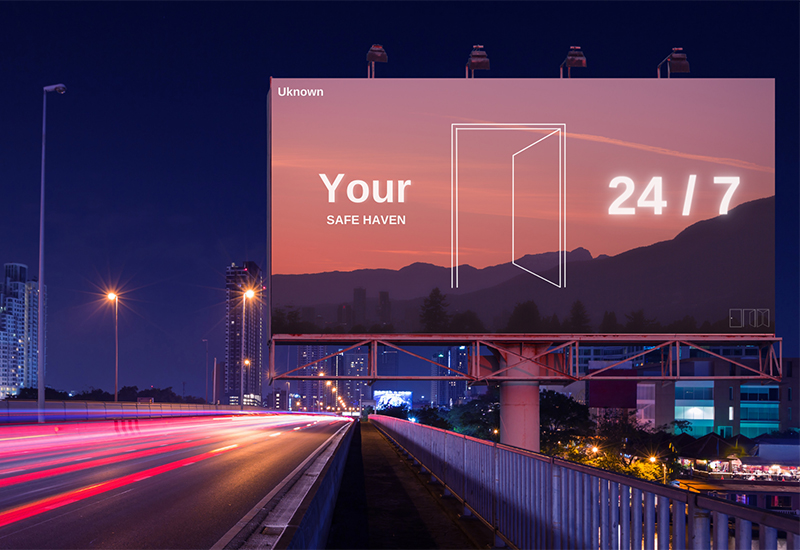Click the open door outline icon
Viewport: 800px width, 550px height.
point(508,205)
